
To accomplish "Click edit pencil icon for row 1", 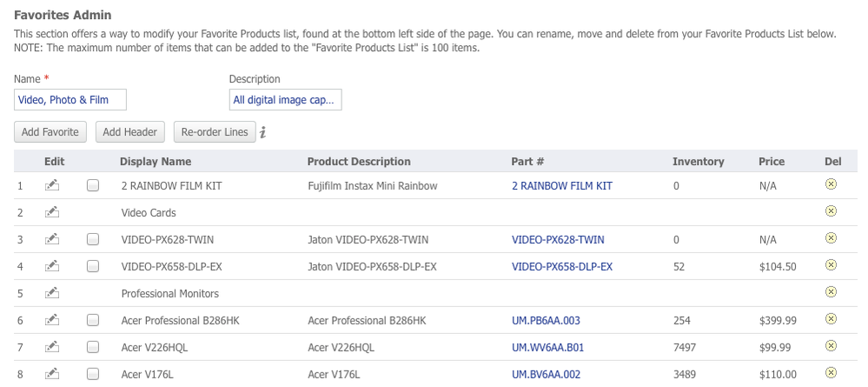I will click(52, 185).
